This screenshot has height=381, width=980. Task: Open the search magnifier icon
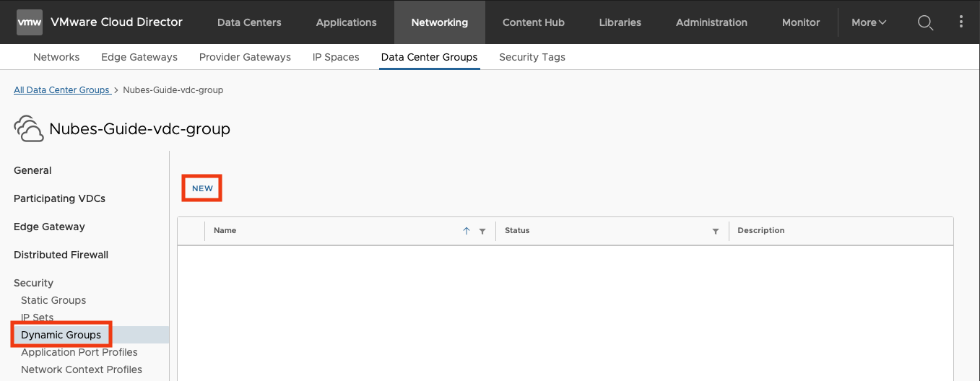tap(925, 22)
